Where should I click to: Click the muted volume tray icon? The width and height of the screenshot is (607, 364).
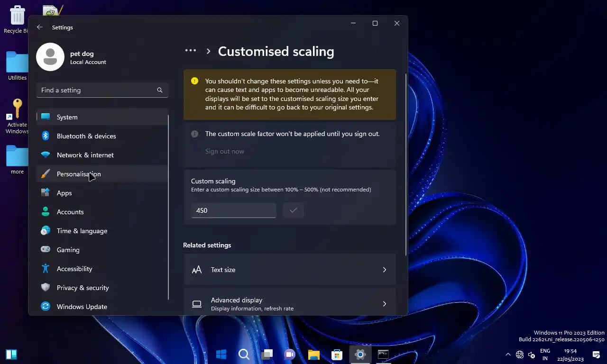[x=532, y=355]
